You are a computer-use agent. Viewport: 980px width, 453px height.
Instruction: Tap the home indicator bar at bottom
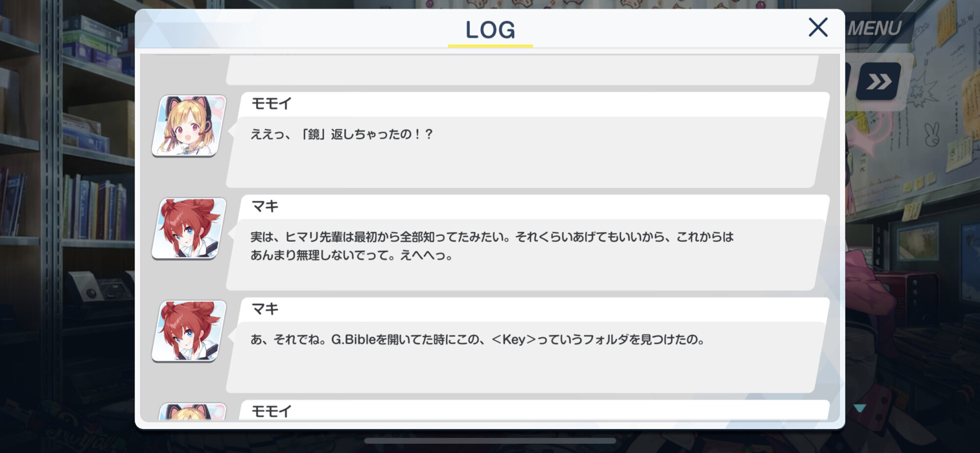pos(490,441)
